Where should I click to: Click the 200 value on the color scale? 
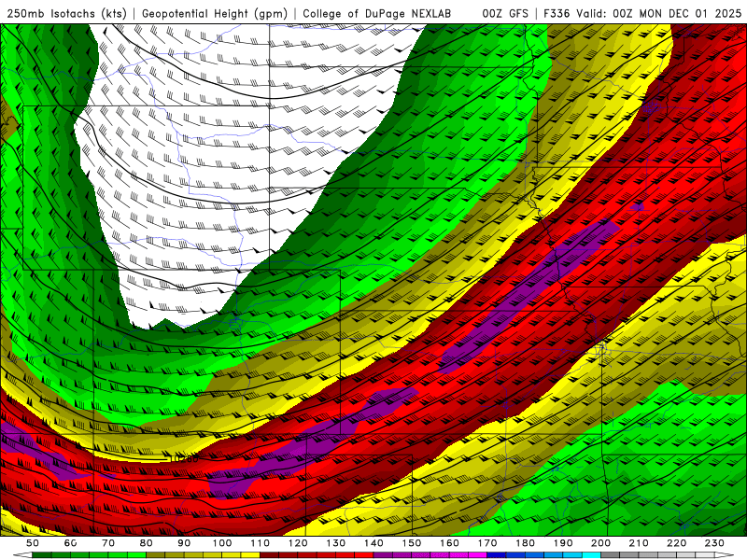tap(600, 543)
